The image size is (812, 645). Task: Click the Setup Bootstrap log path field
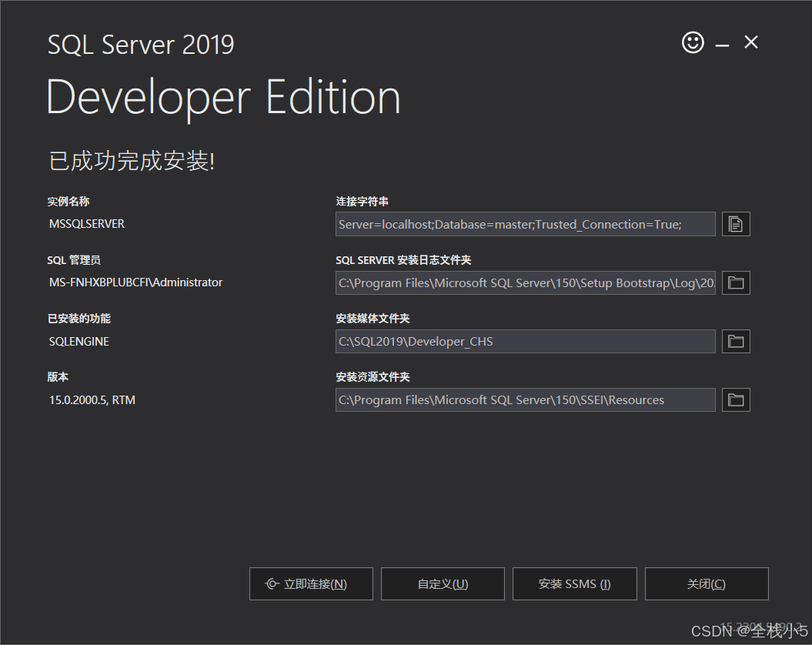(x=526, y=283)
